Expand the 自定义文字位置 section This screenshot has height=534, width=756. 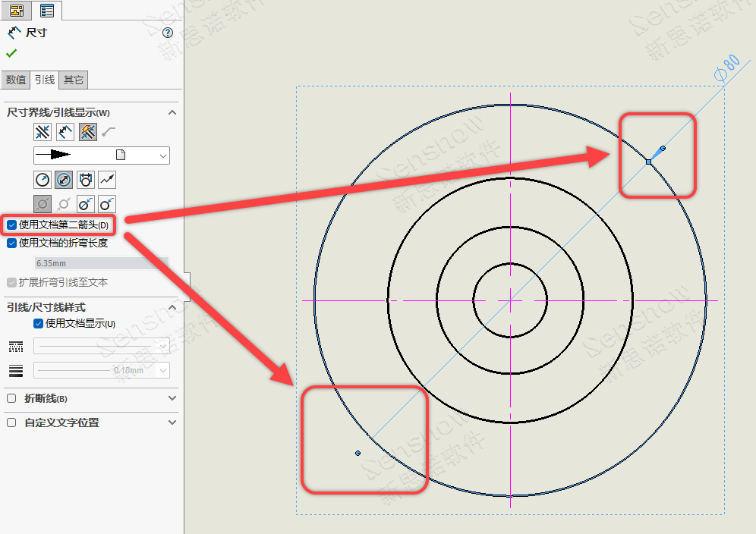pos(172,422)
